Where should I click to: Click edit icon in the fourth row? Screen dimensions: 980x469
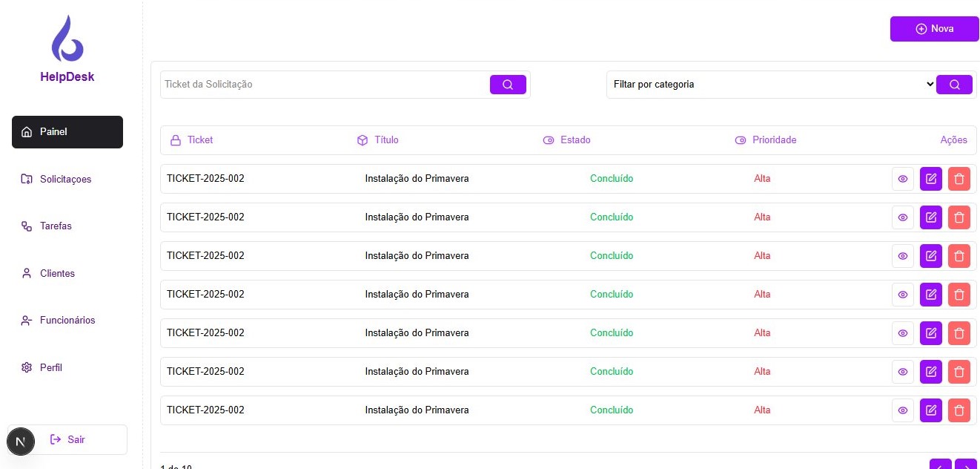coord(930,295)
